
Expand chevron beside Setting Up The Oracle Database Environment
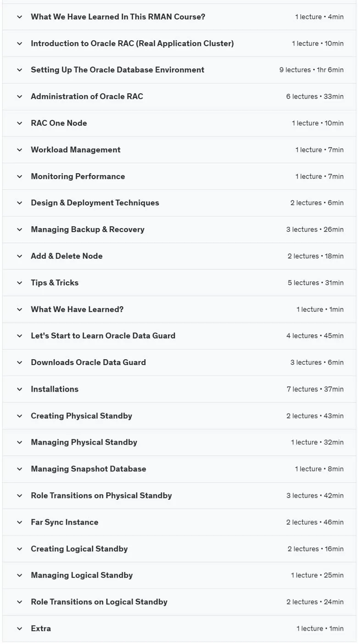(x=19, y=70)
